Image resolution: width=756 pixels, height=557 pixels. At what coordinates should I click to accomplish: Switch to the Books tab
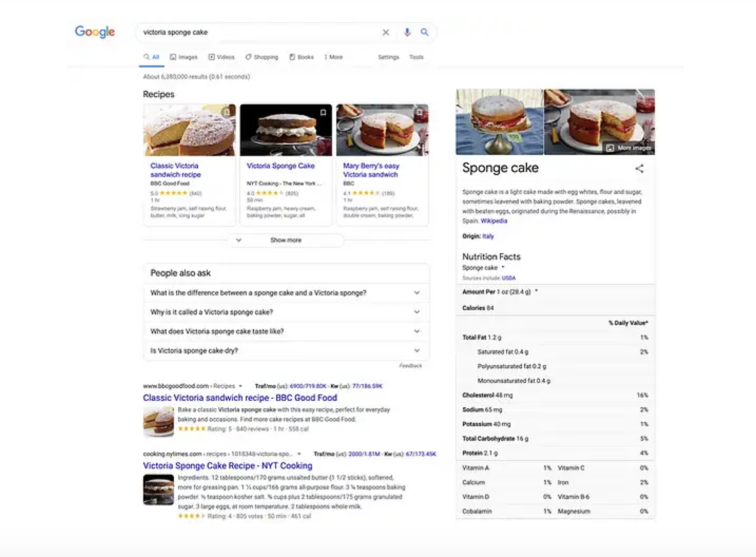(x=301, y=57)
